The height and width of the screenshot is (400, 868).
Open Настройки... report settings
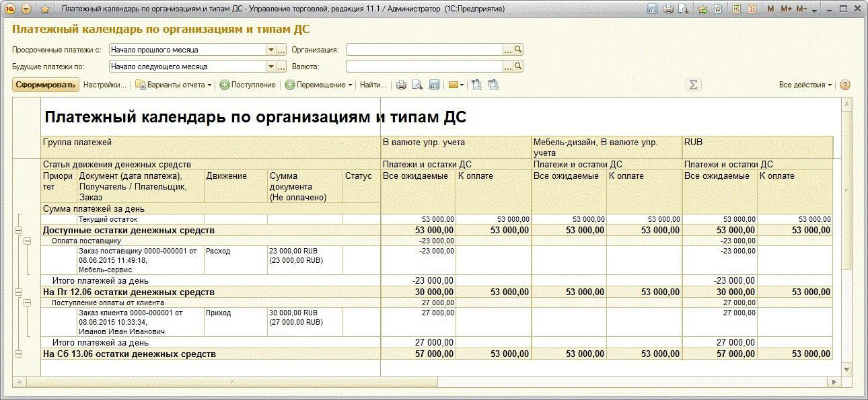click(105, 85)
